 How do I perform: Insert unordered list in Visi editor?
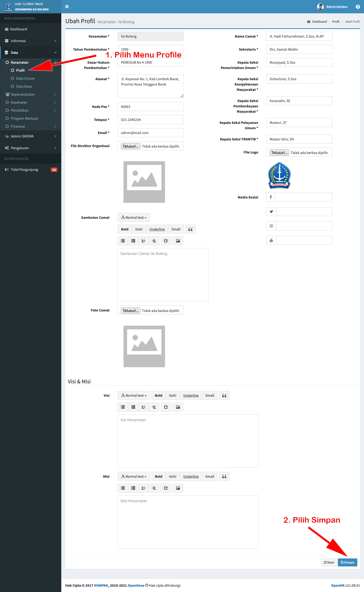[123, 407]
